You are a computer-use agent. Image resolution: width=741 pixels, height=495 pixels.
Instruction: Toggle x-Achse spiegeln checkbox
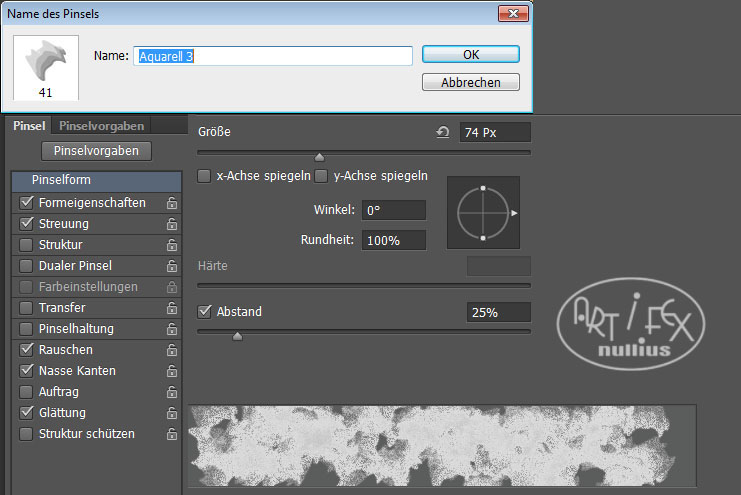pos(204,176)
